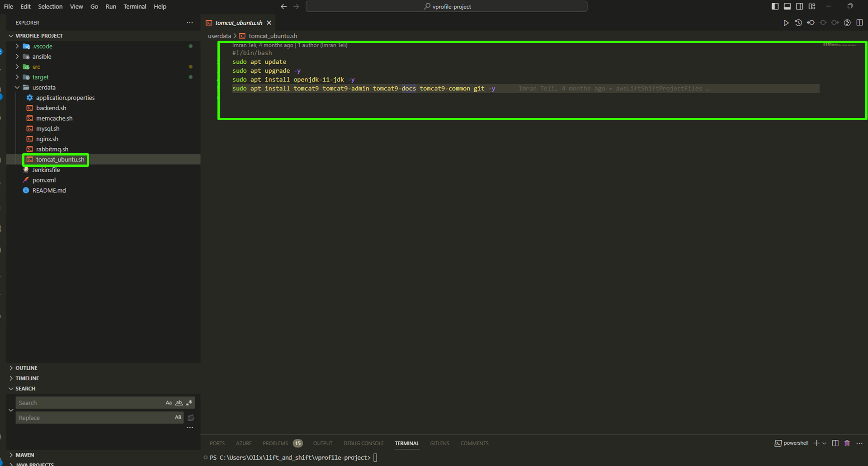Switch to the GITLENS panel tab

pos(439,443)
